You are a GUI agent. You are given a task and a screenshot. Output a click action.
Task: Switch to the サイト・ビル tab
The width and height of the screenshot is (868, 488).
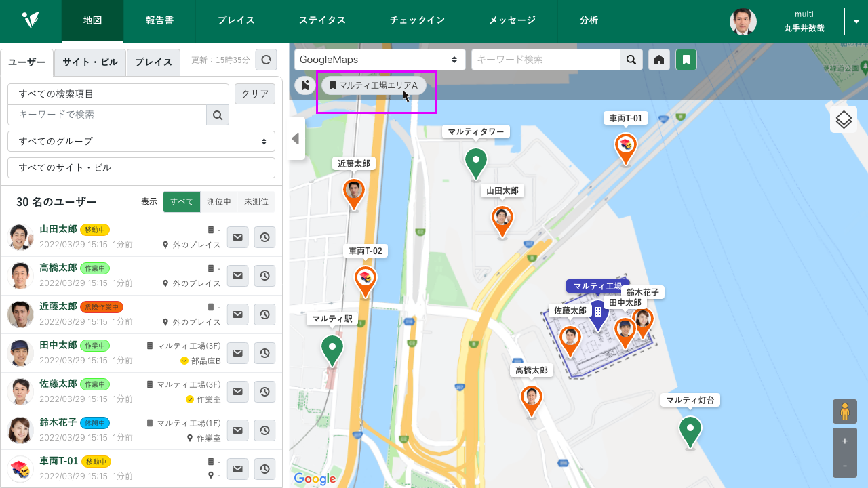tap(90, 62)
